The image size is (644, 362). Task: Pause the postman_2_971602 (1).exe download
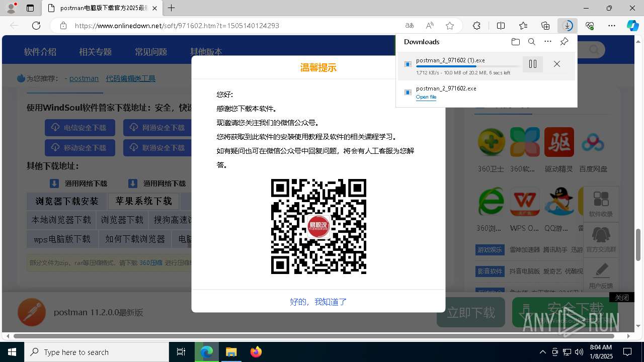pos(533,64)
